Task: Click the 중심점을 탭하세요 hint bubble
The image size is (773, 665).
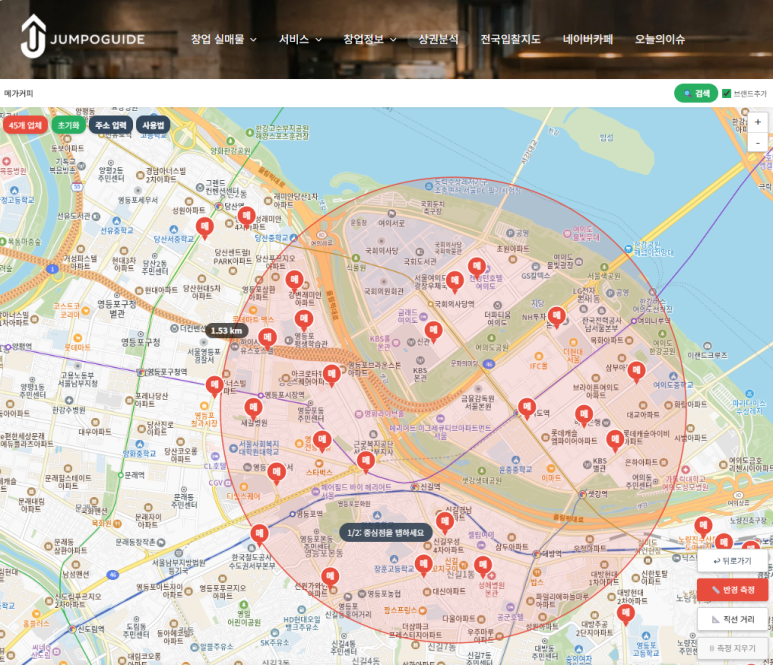Action: click(386, 532)
